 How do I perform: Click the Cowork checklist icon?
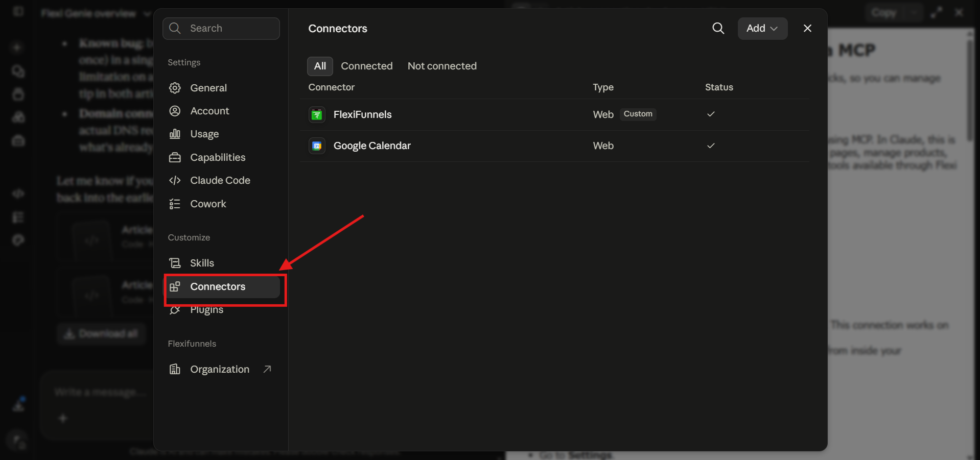175,204
